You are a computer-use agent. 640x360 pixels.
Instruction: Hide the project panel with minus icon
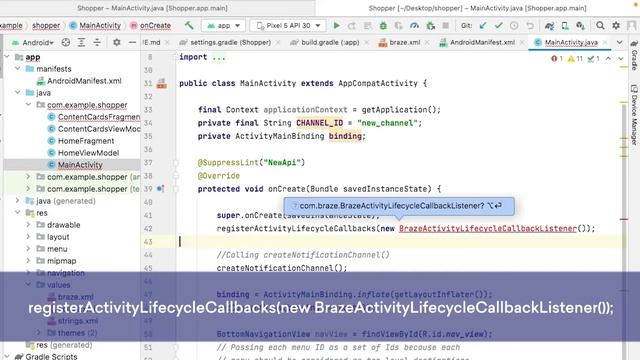click(132, 42)
